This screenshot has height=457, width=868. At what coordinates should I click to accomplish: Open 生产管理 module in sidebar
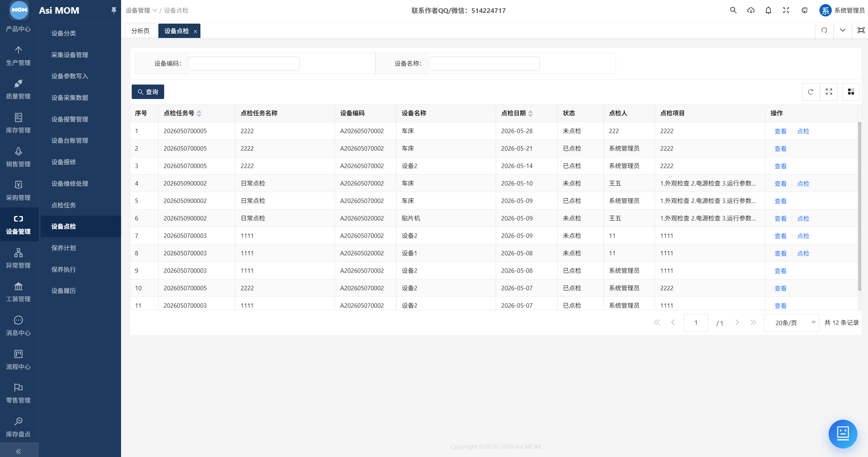(x=18, y=56)
